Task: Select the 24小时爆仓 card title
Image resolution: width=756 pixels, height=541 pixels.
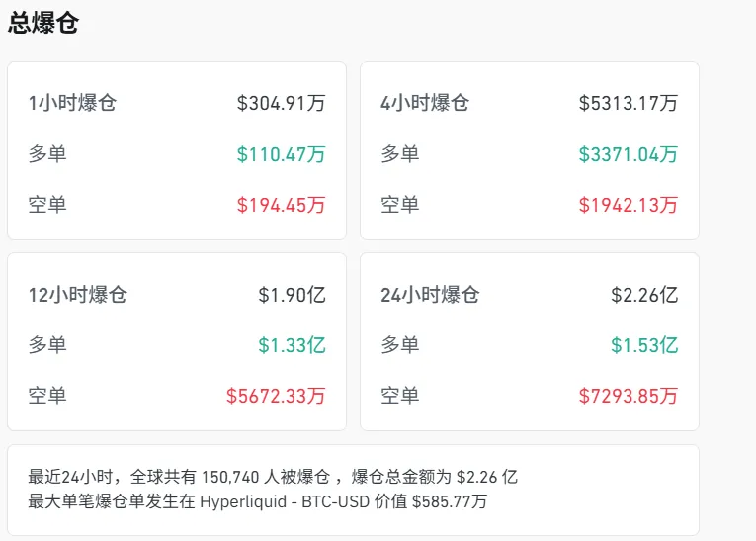Action: 430,295
